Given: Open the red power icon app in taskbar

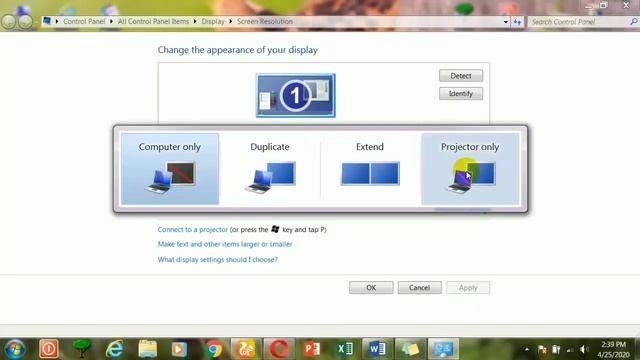Looking at the screenshot, I should (x=49, y=349).
